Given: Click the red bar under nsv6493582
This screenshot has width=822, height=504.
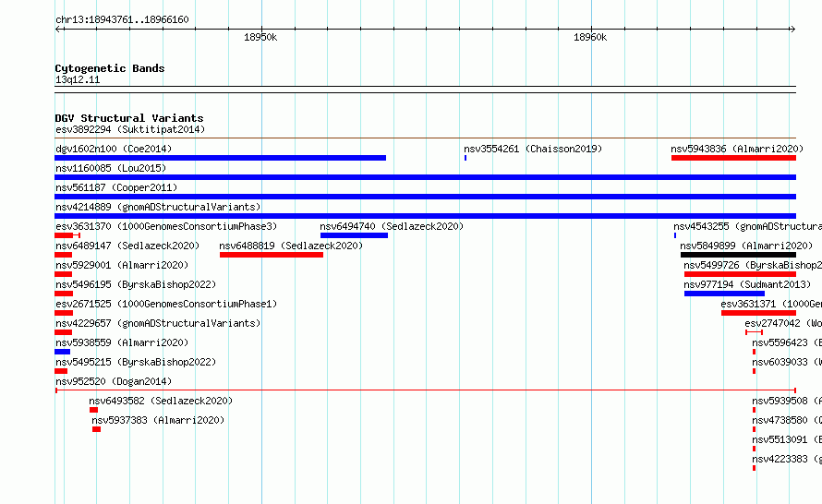Looking at the screenshot, I should pyautogui.click(x=94, y=410).
